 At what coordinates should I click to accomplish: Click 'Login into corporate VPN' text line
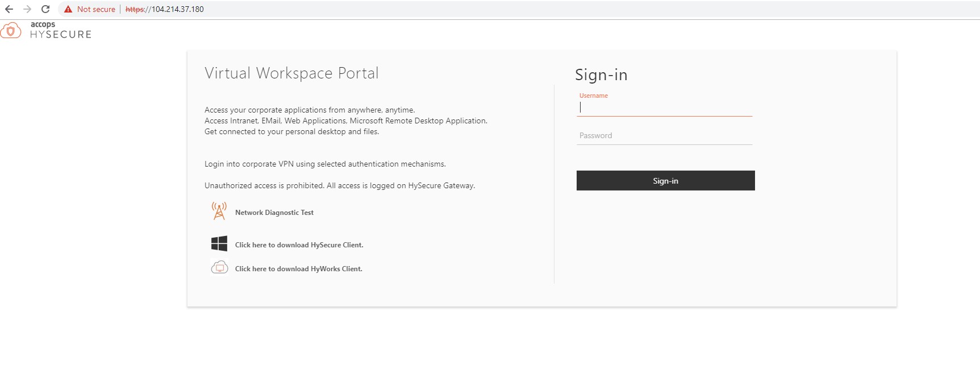(325, 164)
